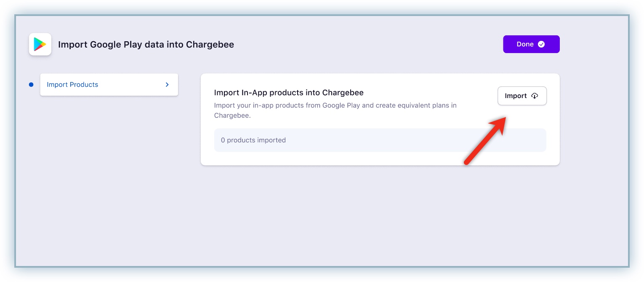Click the "Import Google Play data into Chargebee" title
Viewport: 644px width, 282px height.
coord(146,45)
